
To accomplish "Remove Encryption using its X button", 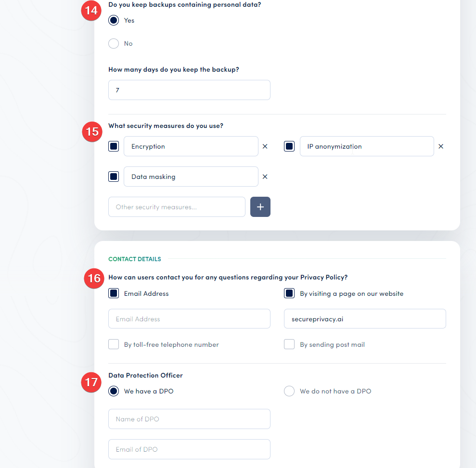I will [265, 146].
